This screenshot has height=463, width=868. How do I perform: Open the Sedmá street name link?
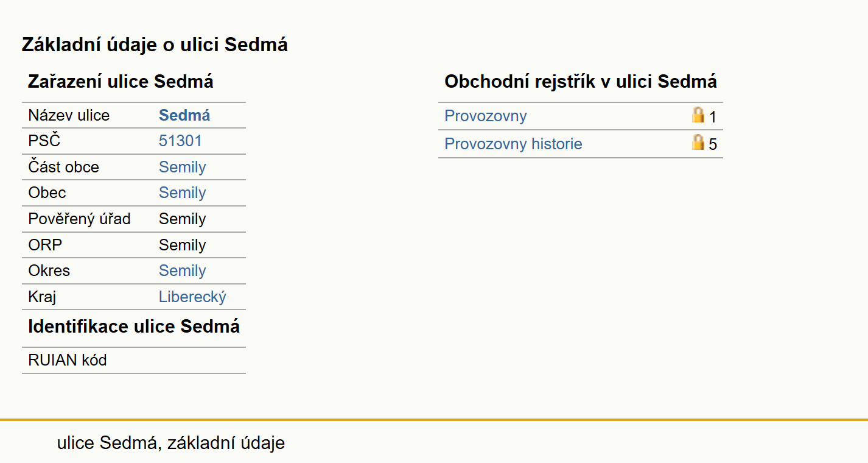click(184, 115)
